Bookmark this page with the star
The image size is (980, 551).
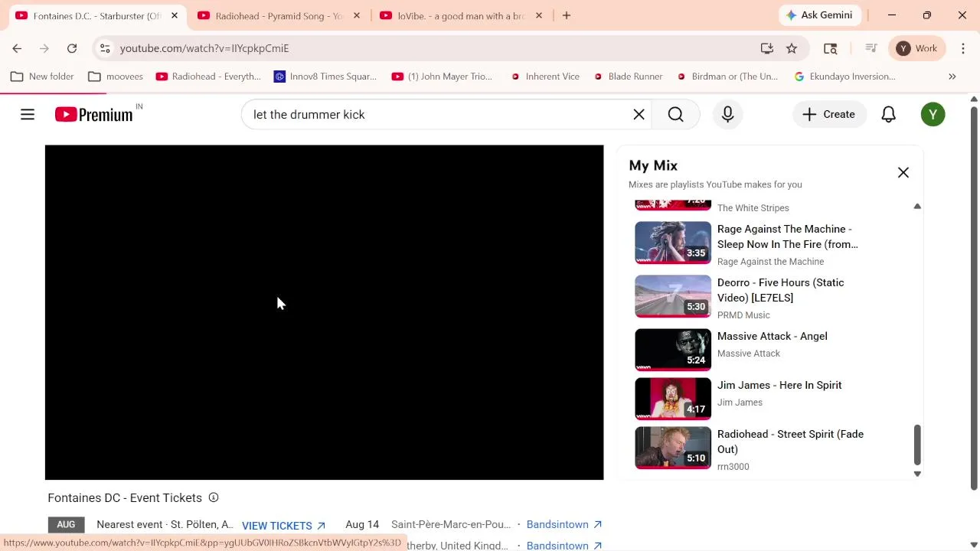tap(792, 48)
